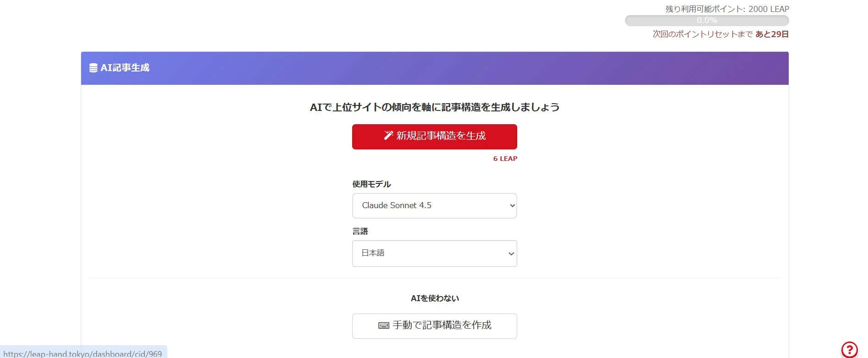The height and width of the screenshot is (358, 868).
Task: Click the 言語 field label
Action: click(x=360, y=231)
